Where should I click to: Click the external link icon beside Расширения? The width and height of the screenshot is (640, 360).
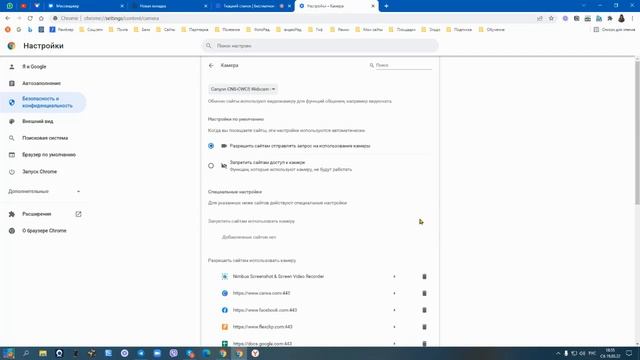click(78, 214)
